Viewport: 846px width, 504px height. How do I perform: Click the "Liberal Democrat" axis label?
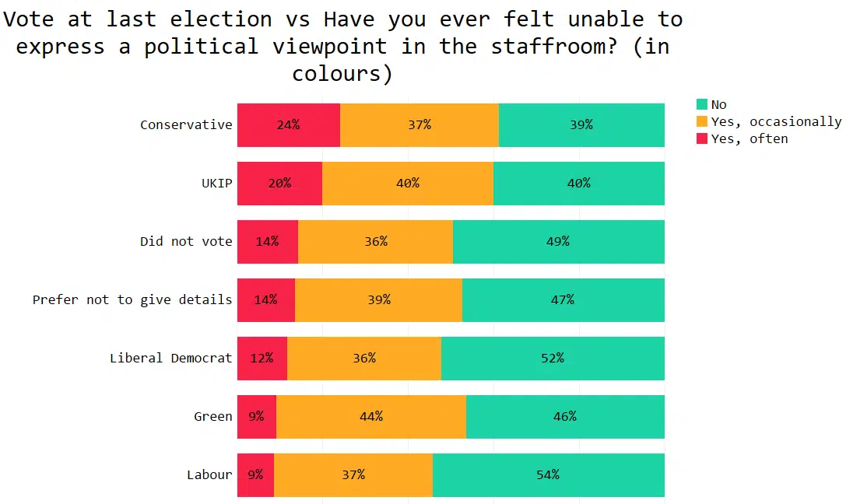click(170, 358)
